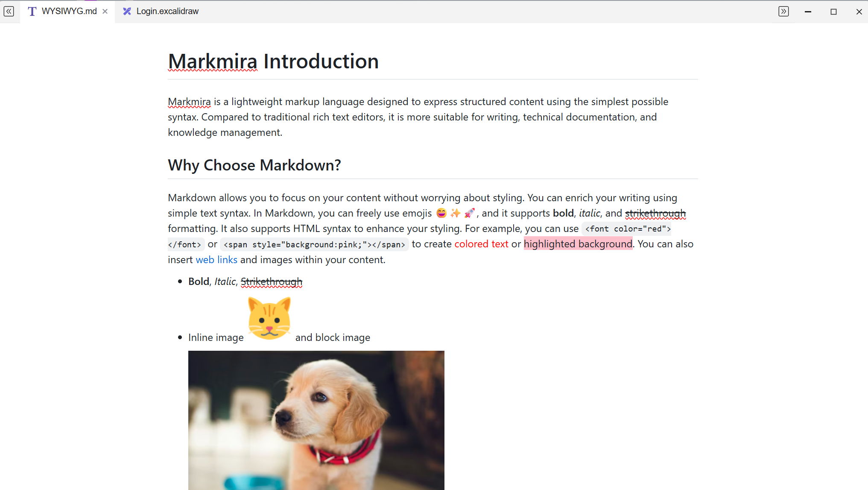
Task: Click the grinning face emoji in paragraph
Action: (441, 213)
